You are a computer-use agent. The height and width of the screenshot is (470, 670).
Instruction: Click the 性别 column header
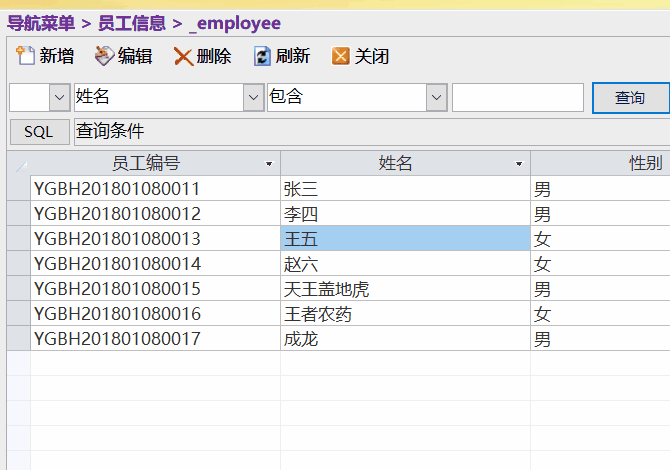pyautogui.click(x=600, y=163)
